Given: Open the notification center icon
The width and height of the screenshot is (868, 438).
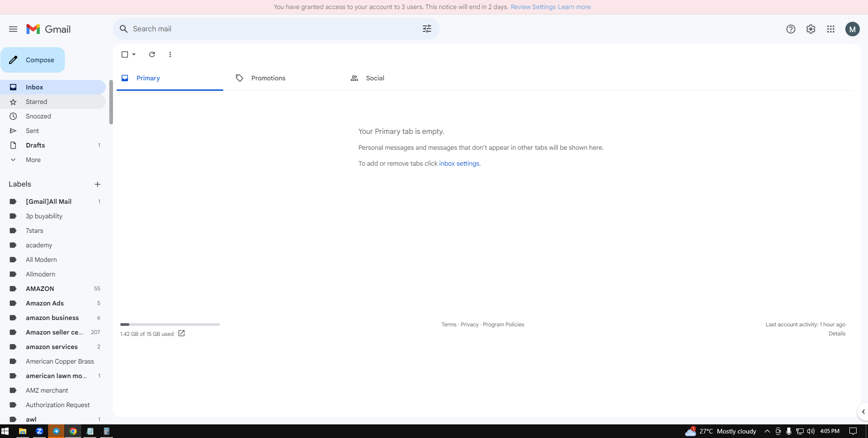Looking at the screenshot, I should pyautogui.click(x=853, y=431).
